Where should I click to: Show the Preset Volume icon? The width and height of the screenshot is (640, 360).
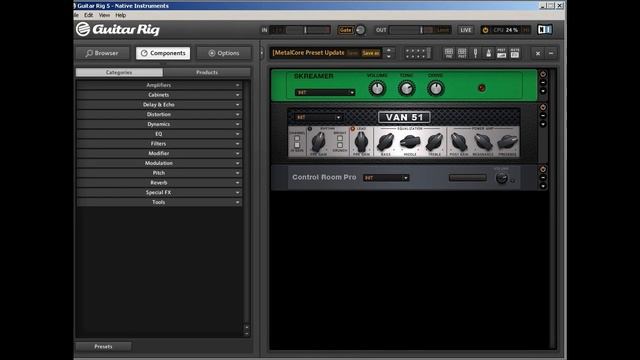click(x=502, y=53)
